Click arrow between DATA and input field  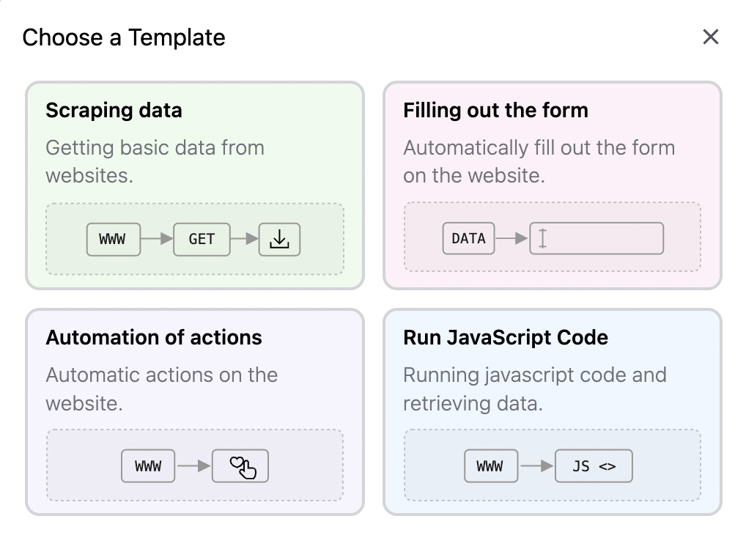(512, 239)
